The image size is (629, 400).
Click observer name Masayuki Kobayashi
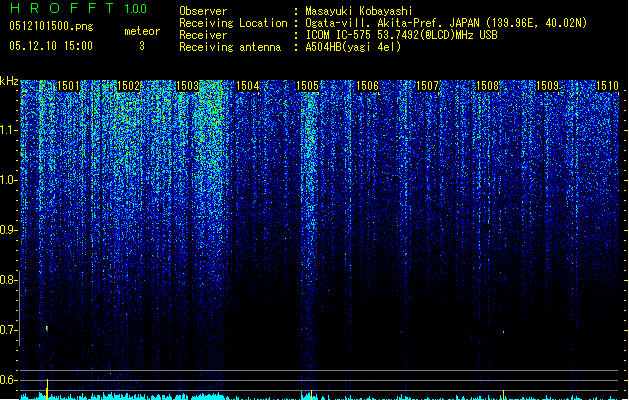(x=359, y=11)
